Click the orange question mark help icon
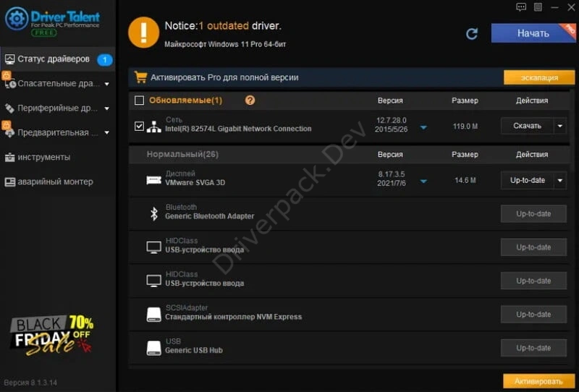 point(250,100)
